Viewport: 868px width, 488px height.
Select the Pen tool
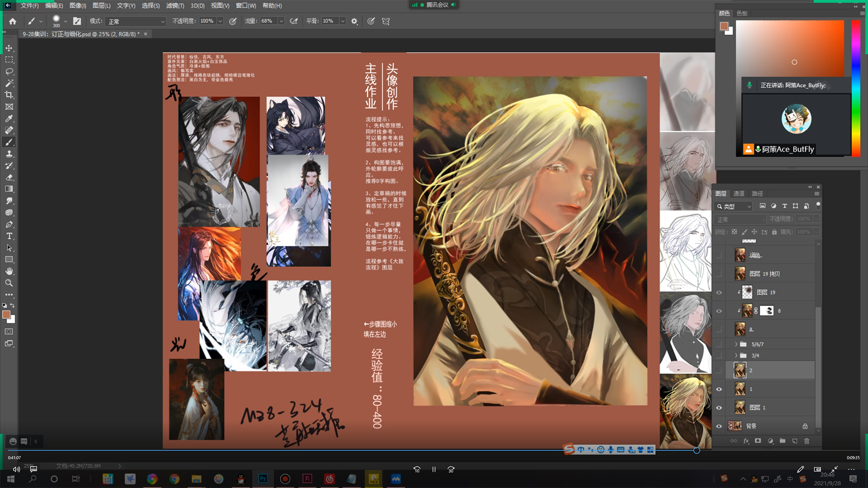(9, 224)
